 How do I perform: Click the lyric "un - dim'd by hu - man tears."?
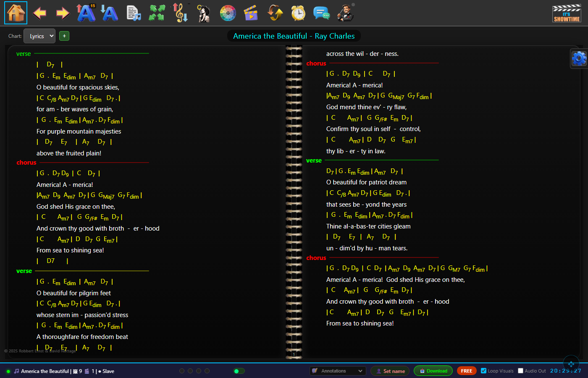[x=367, y=248]
